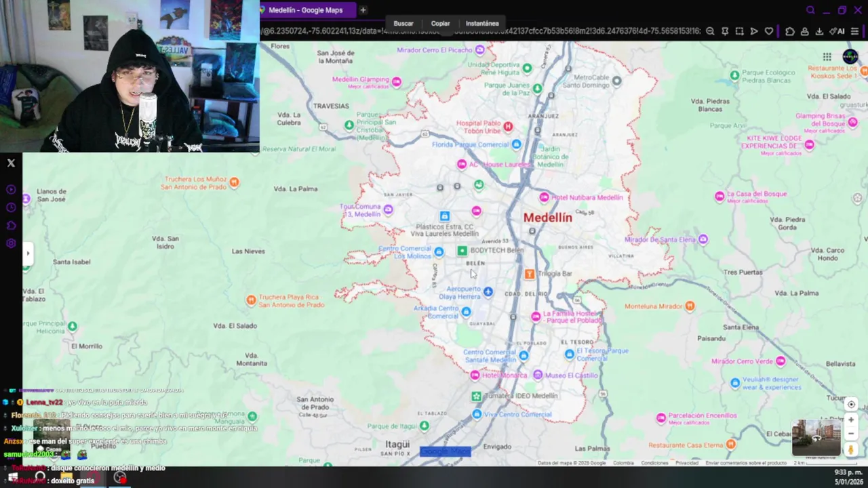Screen dimensions: 868x488
Task: Click the browser address bar URL
Action: point(480,31)
